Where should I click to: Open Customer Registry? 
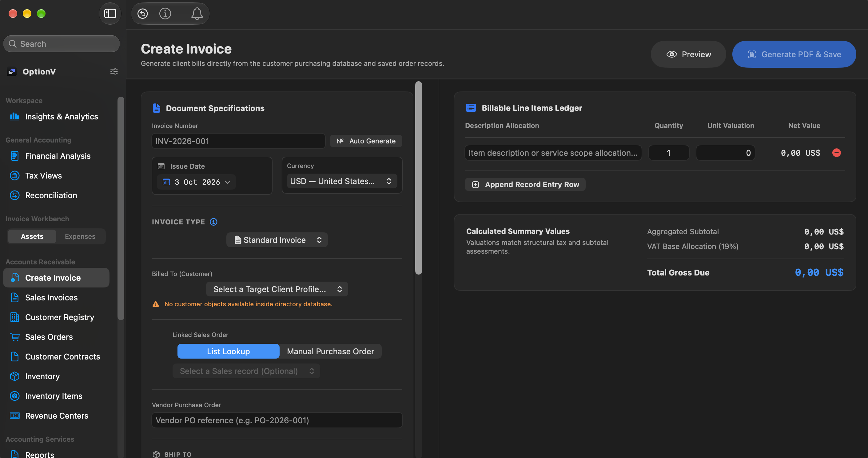tap(56, 317)
